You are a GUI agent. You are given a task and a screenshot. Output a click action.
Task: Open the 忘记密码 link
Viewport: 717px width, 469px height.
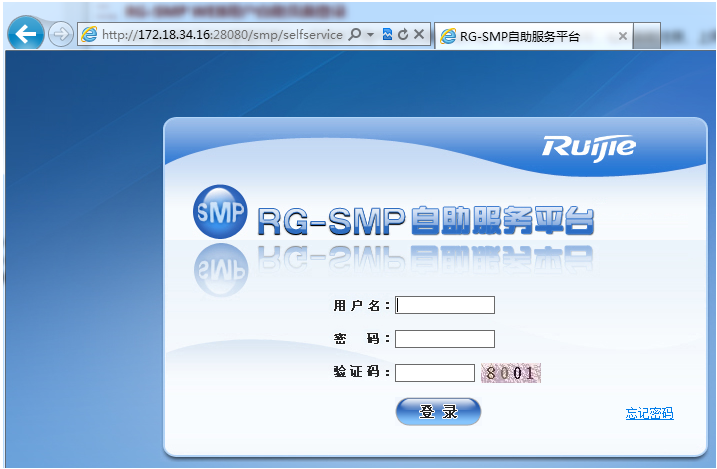(x=649, y=413)
